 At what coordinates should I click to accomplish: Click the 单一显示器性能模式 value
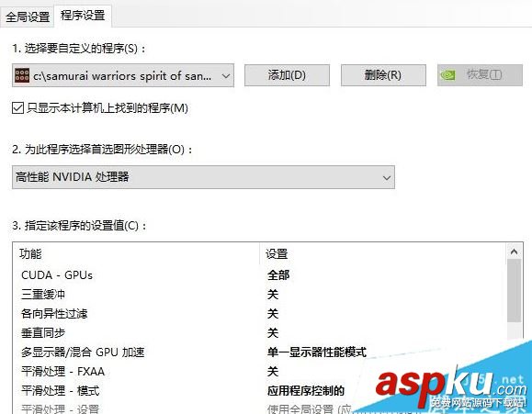317,352
